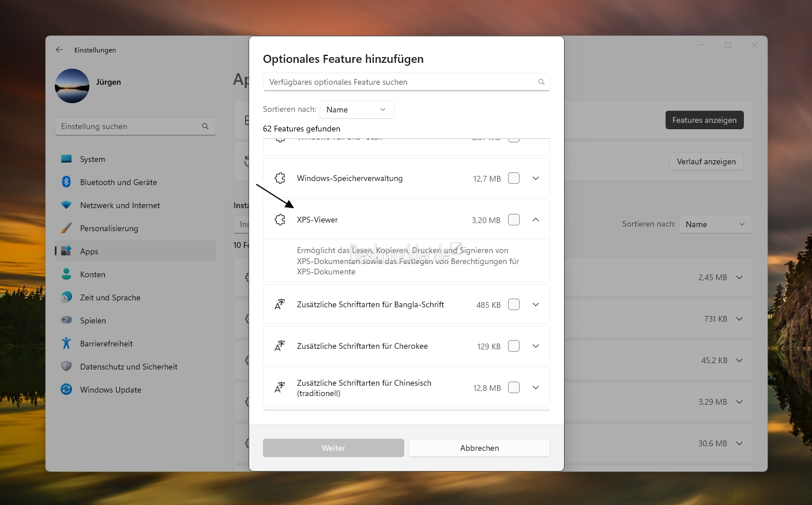The image size is (812, 505).
Task: Click the XPS-Viewer 3,20 MB size
Action: 486,220
